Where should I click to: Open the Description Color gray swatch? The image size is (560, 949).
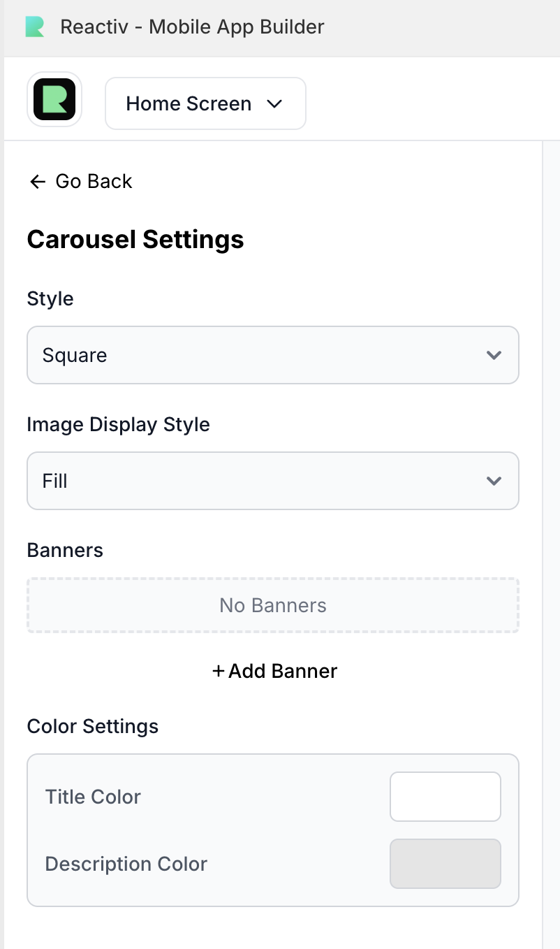pyautogui.click(x=445, y=864)
